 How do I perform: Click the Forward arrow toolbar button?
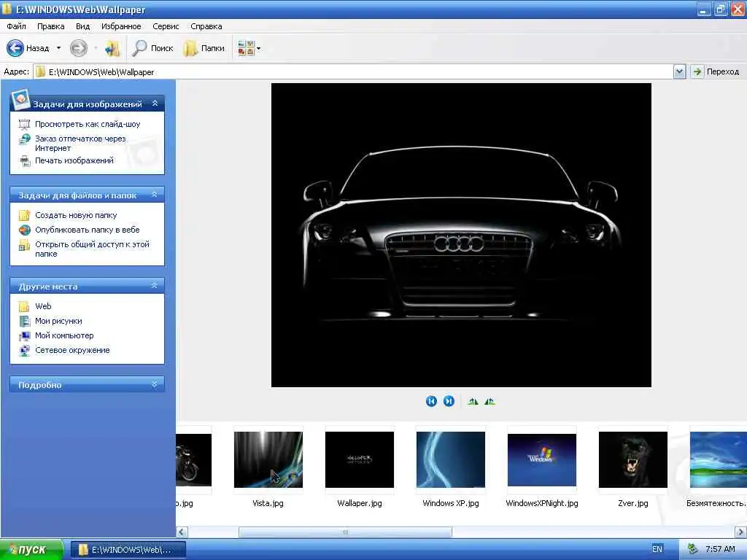(79, 48)
